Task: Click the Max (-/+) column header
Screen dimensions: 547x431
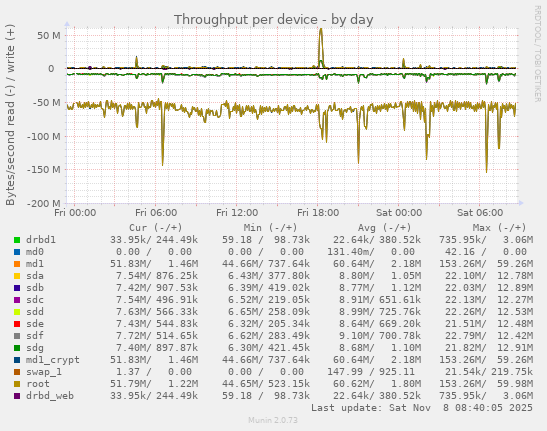Action: click(x=499, y=228)
